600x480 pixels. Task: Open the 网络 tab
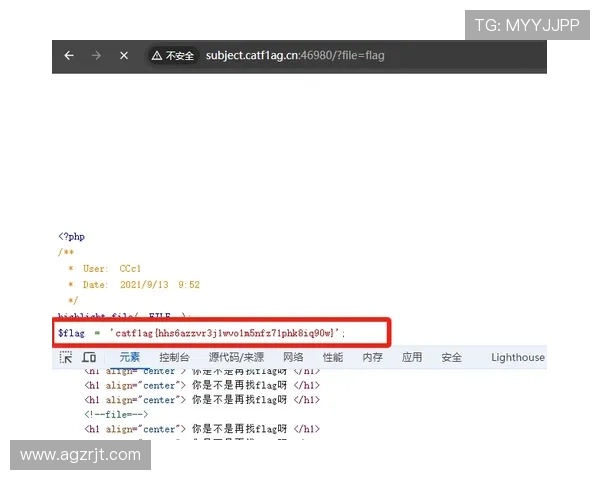[x=293, y=358]
